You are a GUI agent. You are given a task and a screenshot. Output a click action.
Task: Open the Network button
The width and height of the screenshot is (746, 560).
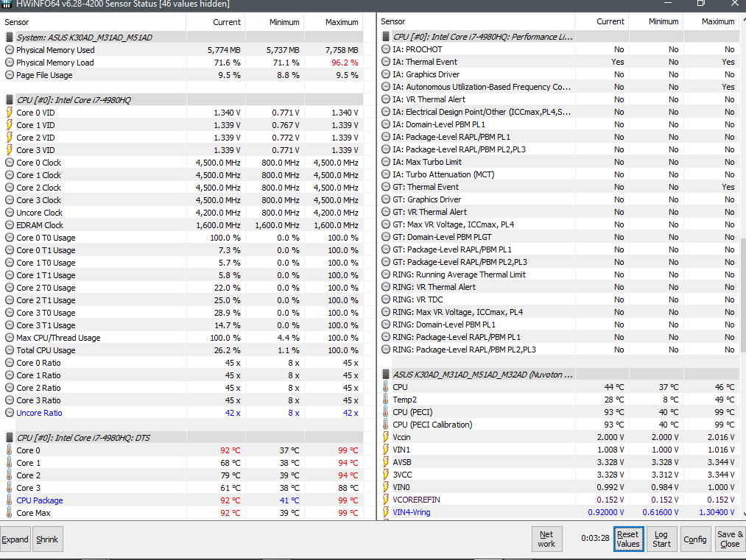tap(546, 539)
